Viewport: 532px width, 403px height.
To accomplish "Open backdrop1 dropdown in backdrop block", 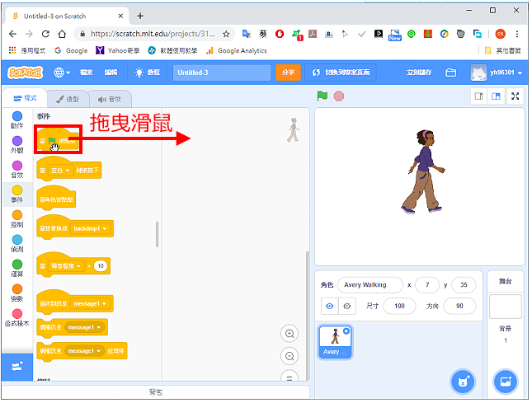I will point(90,229).
